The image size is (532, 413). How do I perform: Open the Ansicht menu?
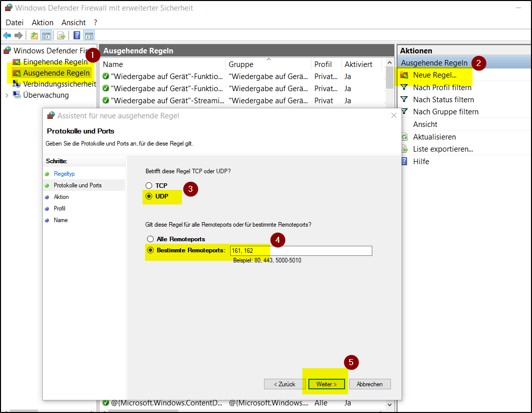(x=73, y=22)
